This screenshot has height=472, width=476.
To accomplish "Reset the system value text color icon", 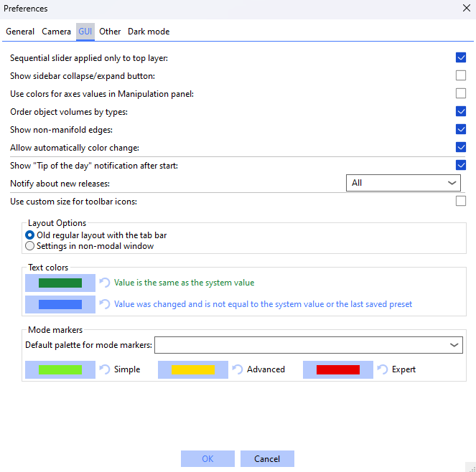I will (105, 283).
